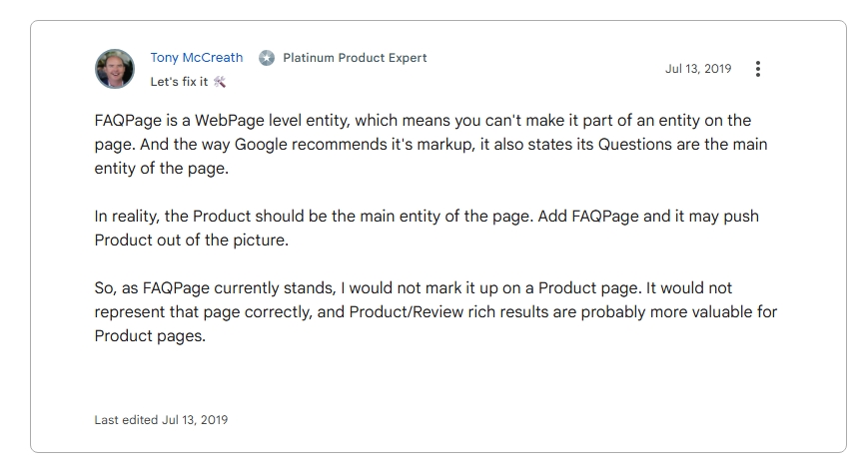This screenshot has height=472, width=868.
Task: Click the paragraph starting "In reality, the Product"
Action: [x=427, y=228]
